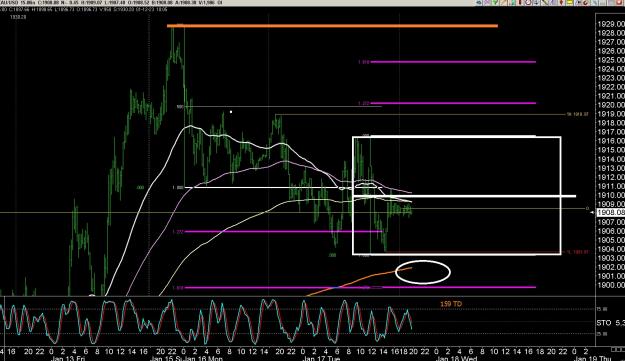This screenshot has width=625, height=361.
Task: Click the upper stochastic threshold level label
Action: point(601,309)
